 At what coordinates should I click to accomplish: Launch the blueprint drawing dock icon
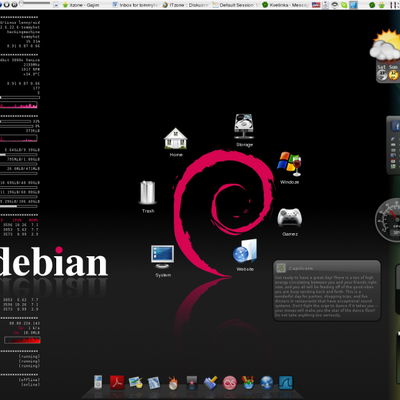[154, 383]
